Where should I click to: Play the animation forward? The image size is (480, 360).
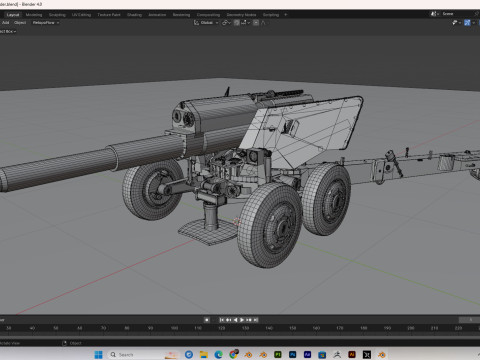pos(242,320)
